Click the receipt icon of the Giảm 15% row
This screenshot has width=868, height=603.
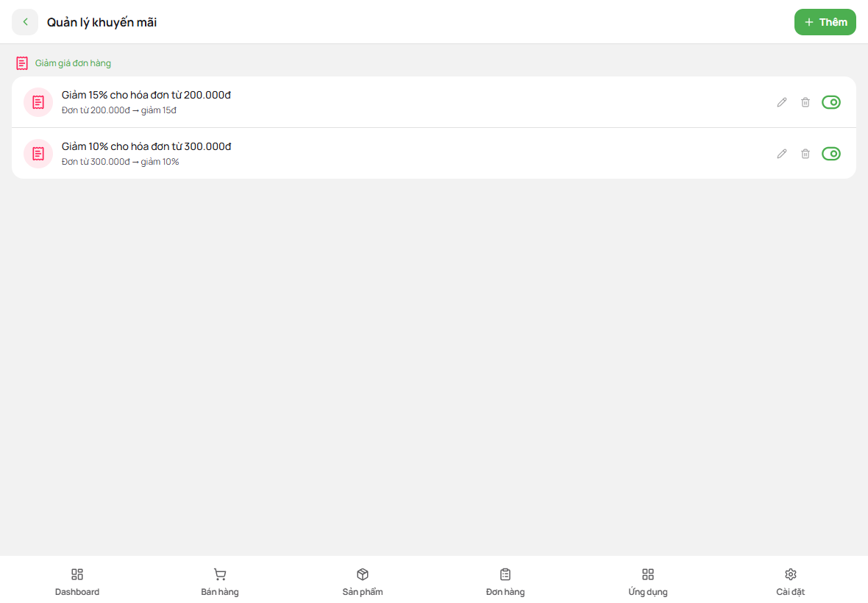click(38, 102)
